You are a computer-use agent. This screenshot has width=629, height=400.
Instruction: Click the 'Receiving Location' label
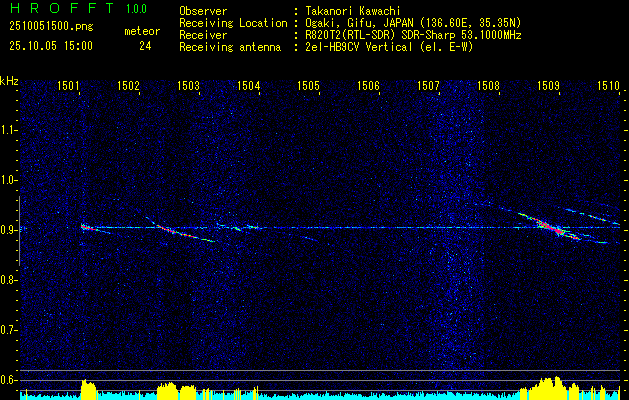tap(233, 23)
